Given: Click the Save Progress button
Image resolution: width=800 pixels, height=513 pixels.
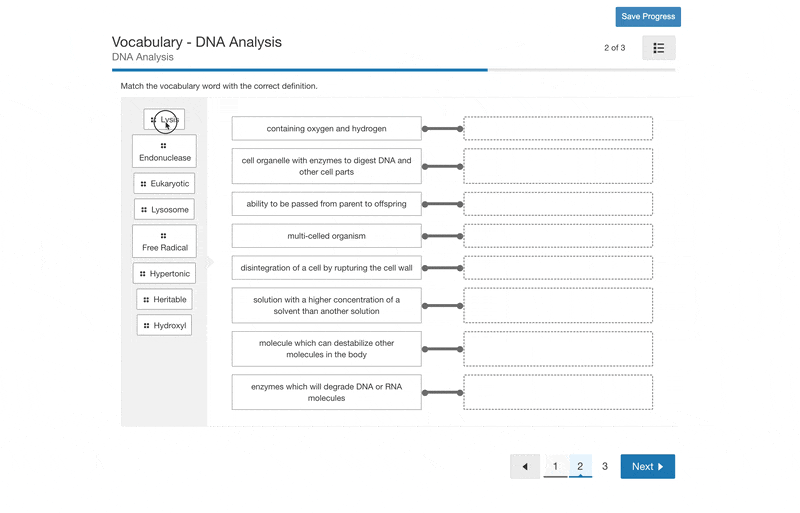Looking at the screenshot, I should (x=648, y=16).
